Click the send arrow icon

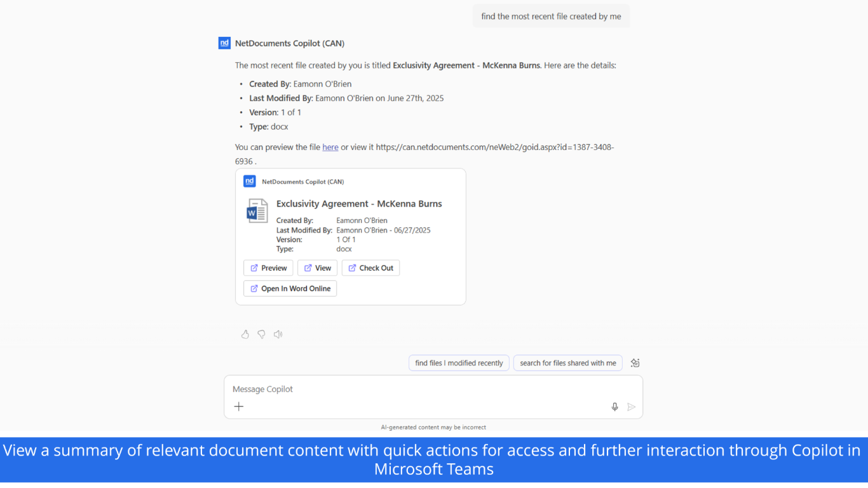(x=631, y=407)
